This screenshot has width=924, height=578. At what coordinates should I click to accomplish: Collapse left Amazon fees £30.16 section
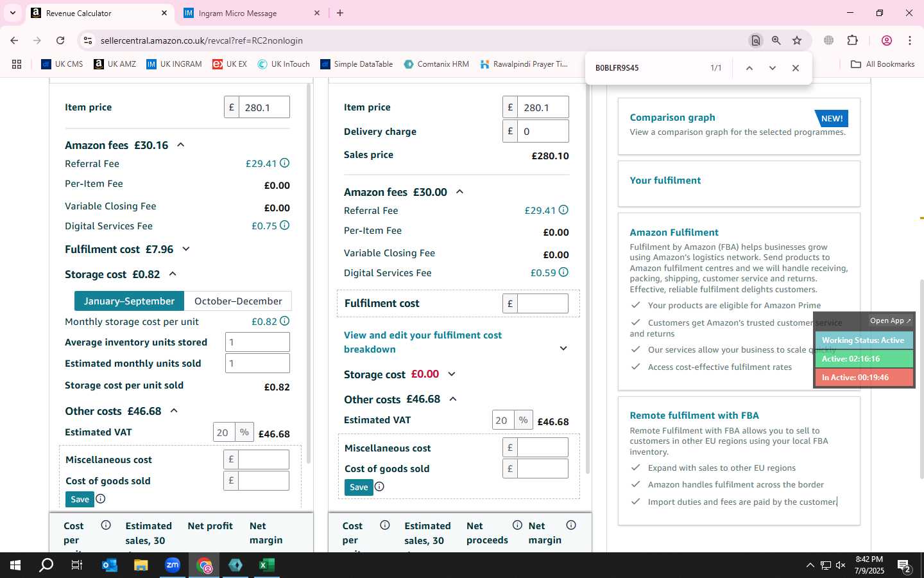(181, 145)
